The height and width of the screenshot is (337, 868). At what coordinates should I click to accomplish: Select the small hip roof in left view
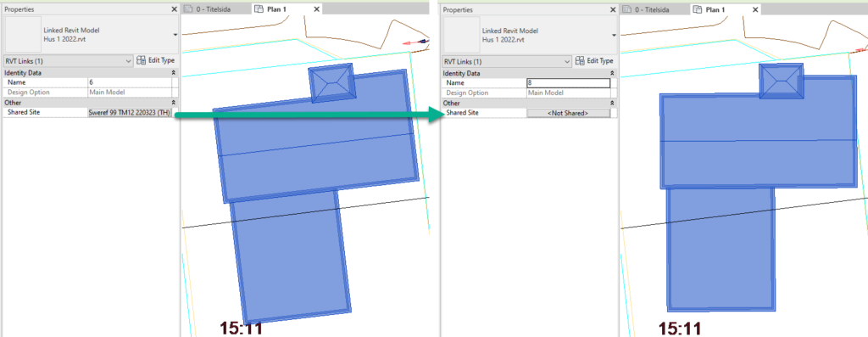[331, 82]
